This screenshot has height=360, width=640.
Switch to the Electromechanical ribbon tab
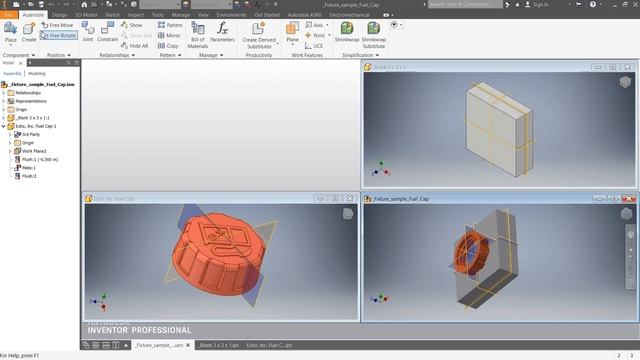pos(349,15)
